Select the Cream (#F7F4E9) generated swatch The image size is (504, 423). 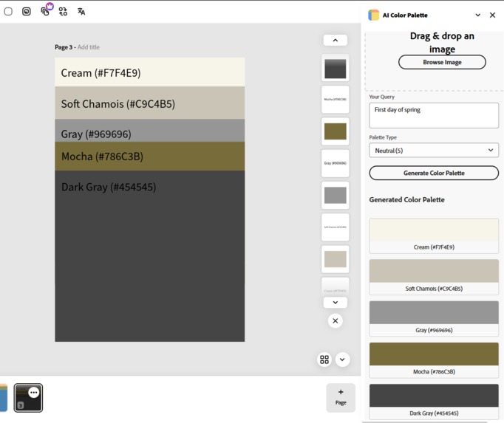coord(434,235)
